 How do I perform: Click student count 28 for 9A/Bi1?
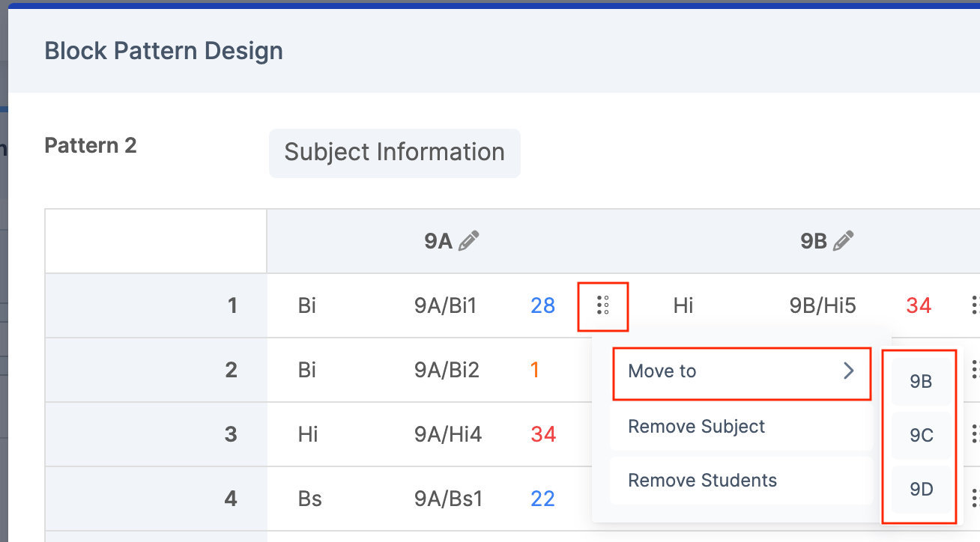pos(543,305)
